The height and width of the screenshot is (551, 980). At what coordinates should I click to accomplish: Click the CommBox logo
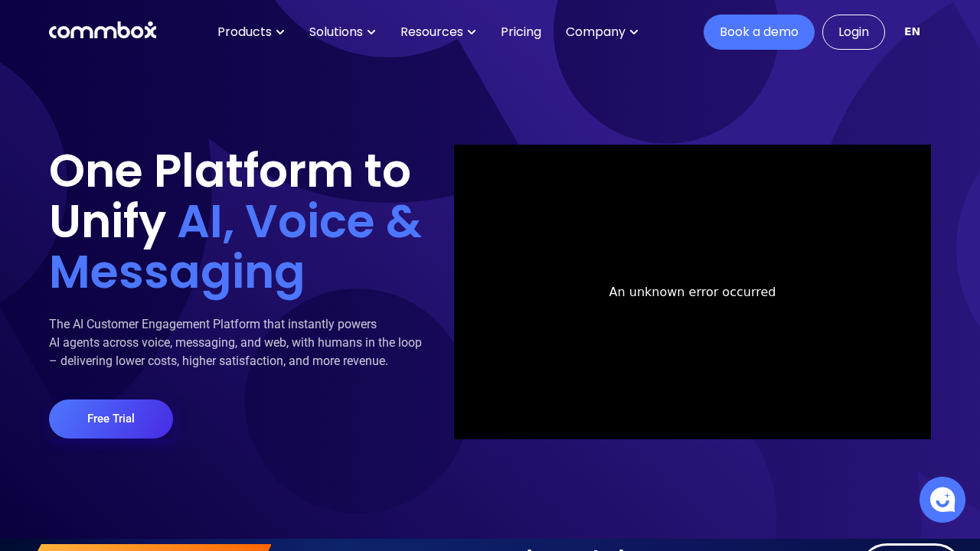point(103,30)
